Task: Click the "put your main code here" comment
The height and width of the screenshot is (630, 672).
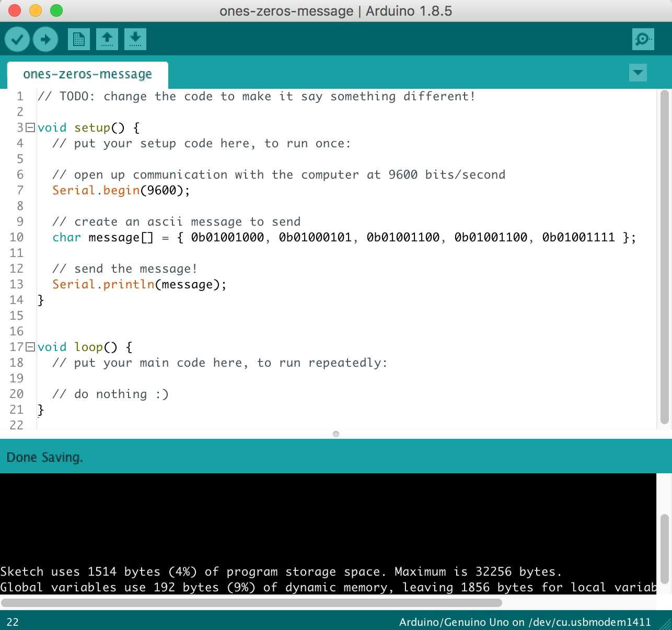Action: coord(219,363)
